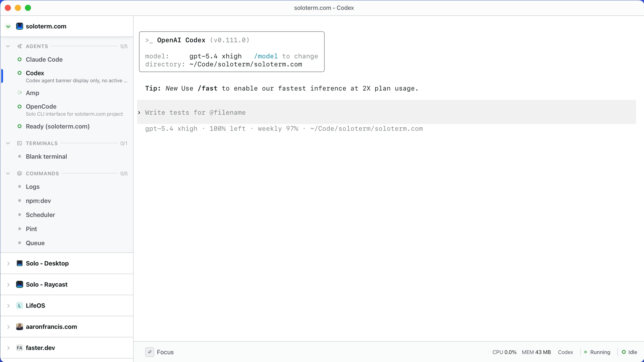Open the Logs command
Screen dimensions: 644x362
(67, 187)
